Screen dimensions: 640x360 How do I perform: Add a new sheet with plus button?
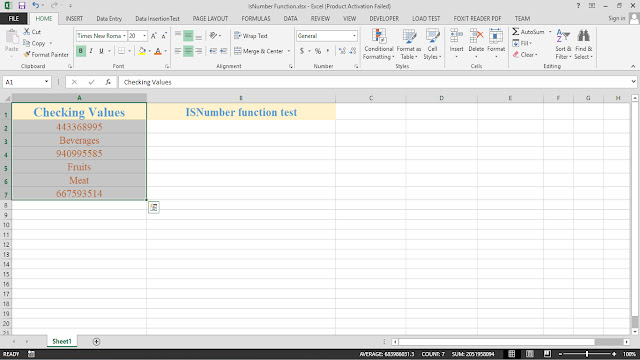click(96, 342)
